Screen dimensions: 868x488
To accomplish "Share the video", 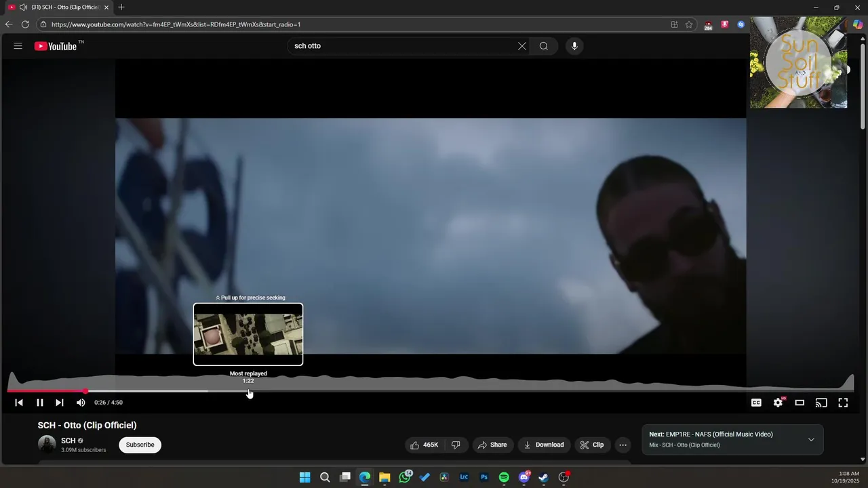I will pyautogui.click(x=492, y=445).
